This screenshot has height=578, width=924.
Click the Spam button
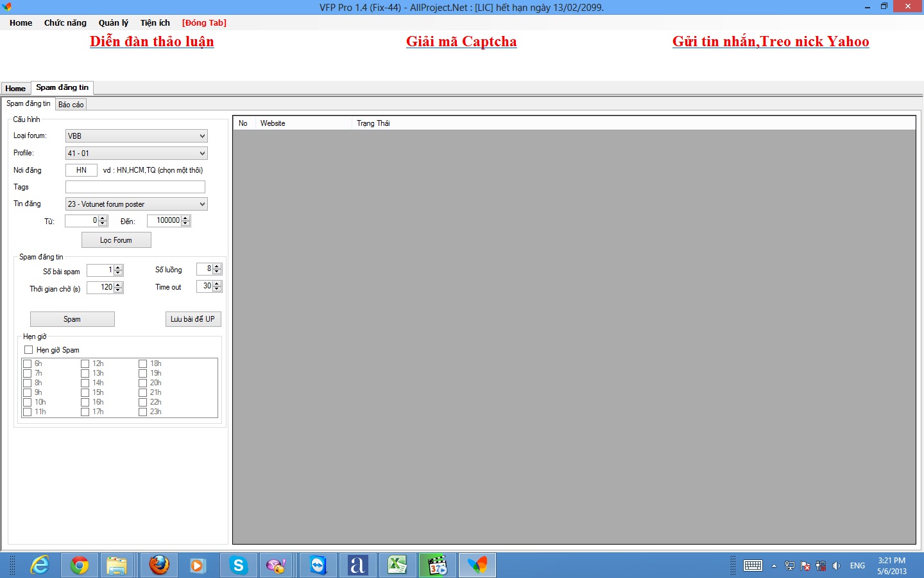click(73, 319)
